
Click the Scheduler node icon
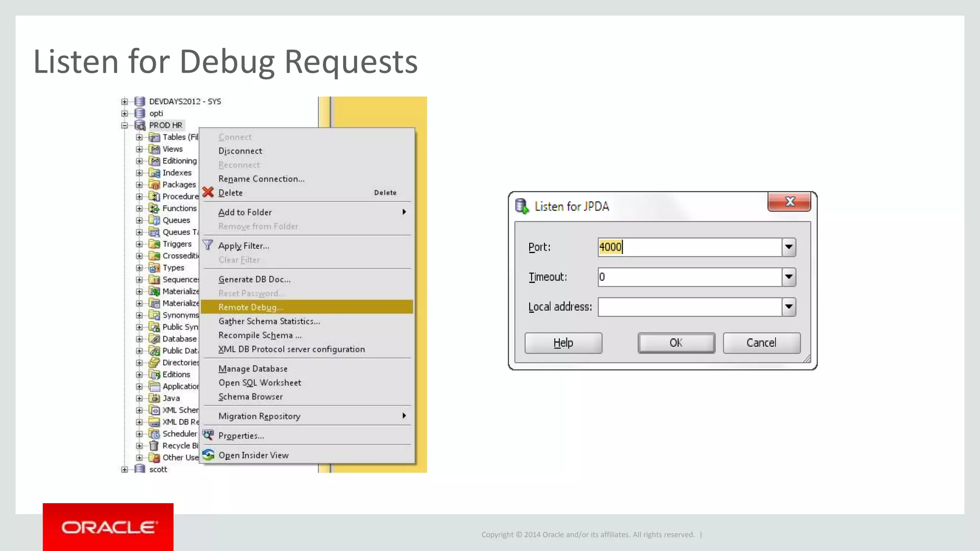[x=154, y=434]
